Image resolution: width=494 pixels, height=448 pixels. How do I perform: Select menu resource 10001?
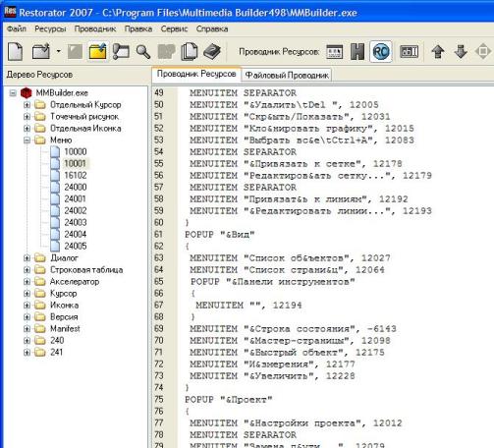click(x=76, y=163)
